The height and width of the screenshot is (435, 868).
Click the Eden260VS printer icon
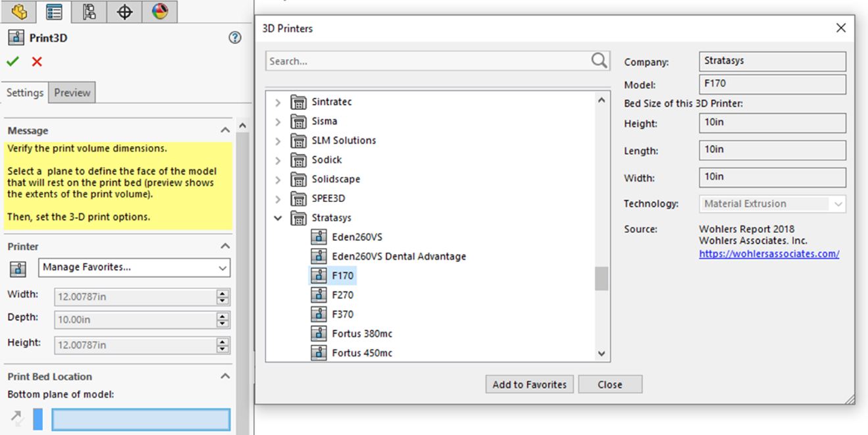coord(319,237)
